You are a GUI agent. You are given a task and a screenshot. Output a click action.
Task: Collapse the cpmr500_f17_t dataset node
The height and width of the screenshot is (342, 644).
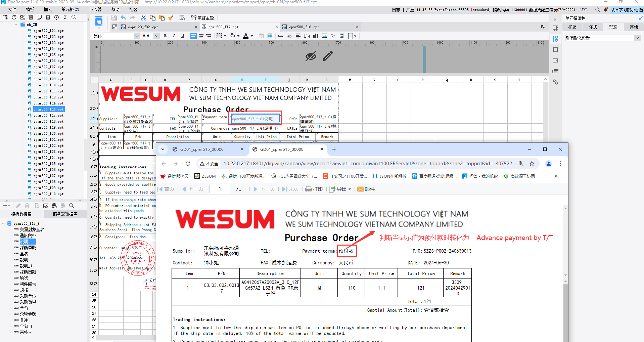click(3, 223)
